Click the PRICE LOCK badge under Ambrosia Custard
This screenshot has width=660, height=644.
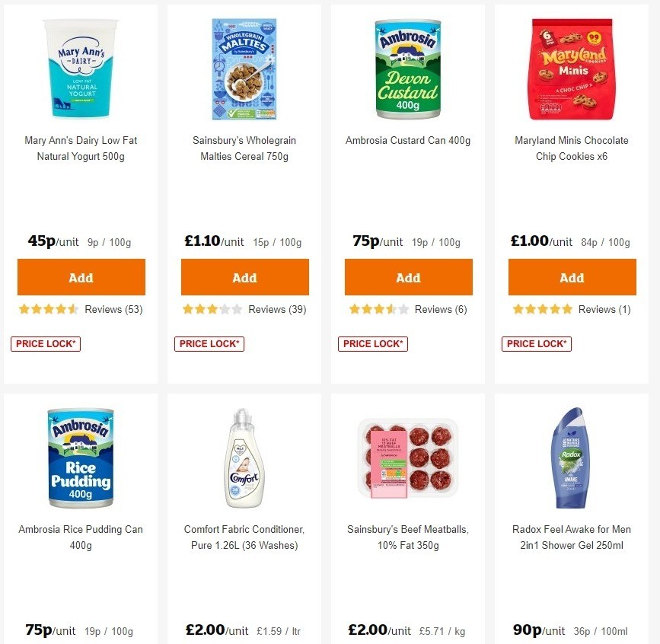pyautogui.click(x=372, y=343)
